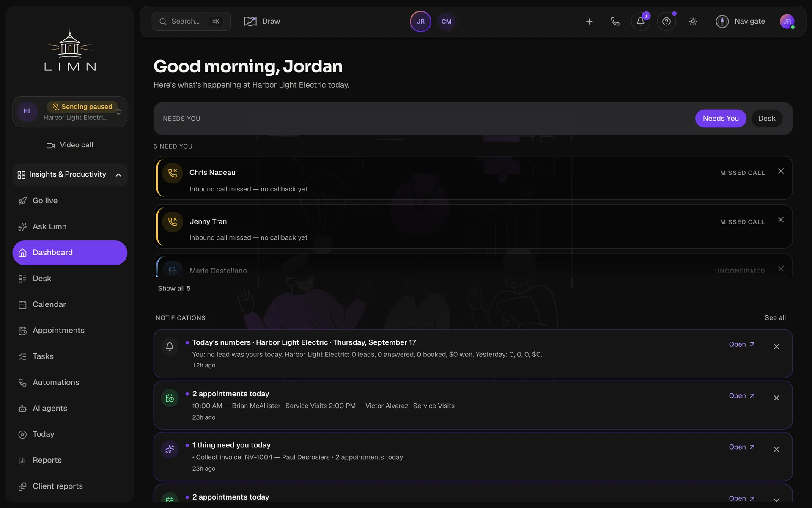The image size is (812, 508).
Task: Switch to the Desk tab
Action: [766, 119]
